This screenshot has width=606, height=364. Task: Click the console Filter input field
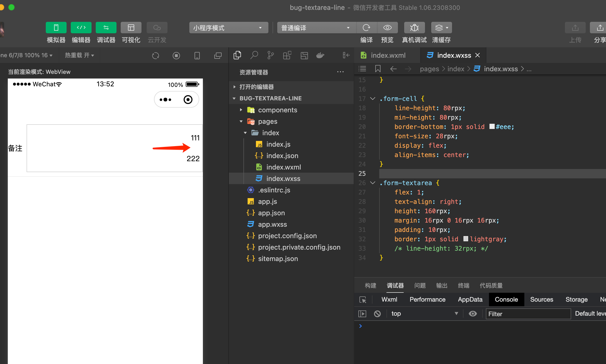528,314
